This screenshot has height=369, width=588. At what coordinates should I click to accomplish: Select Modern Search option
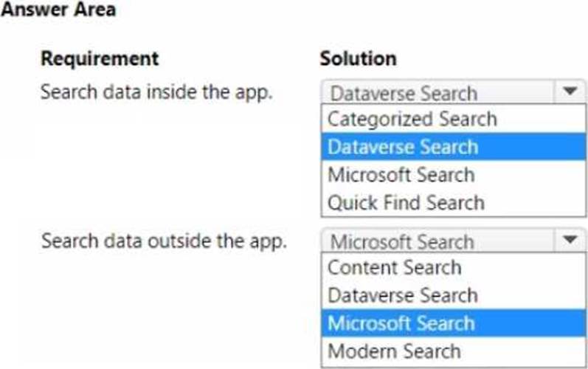click(394, 351)
